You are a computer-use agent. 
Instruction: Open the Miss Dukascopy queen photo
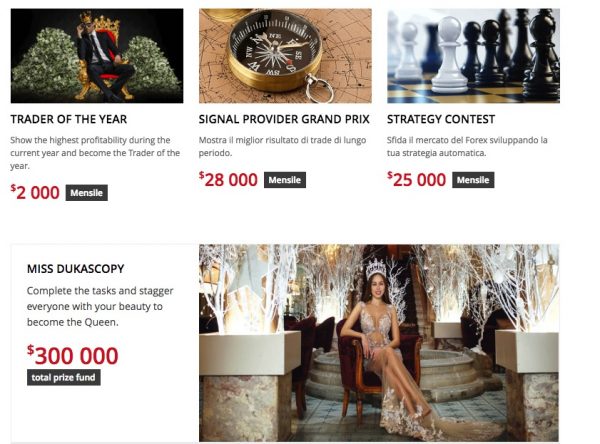[379, 343]
